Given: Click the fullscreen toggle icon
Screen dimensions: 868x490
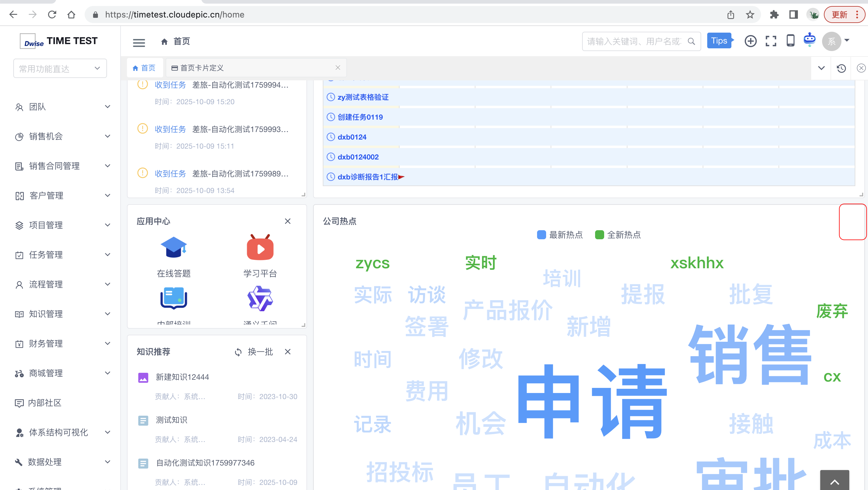Looking at the screenshot, I should click(771, 41).
